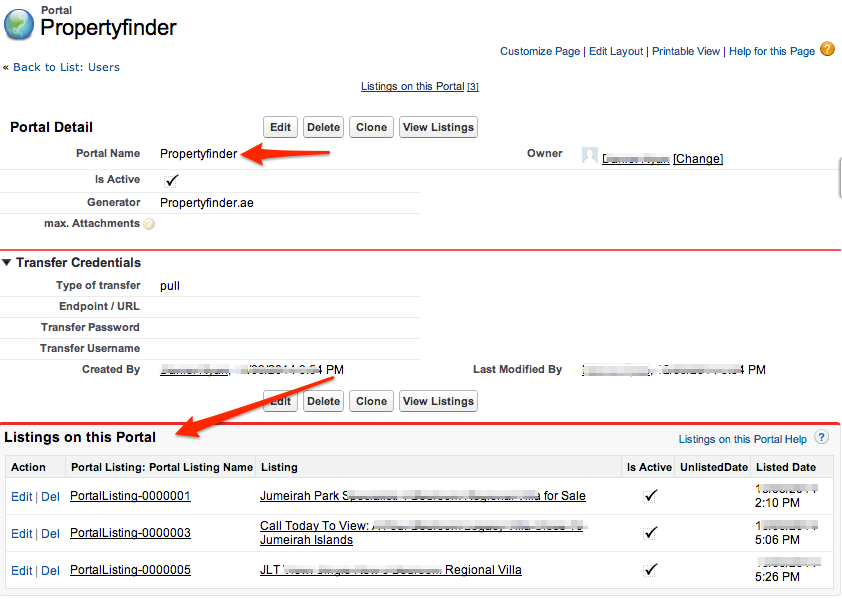Screen dimensions: 842x599
Task: Delete PortalListing-0000001 via Del link
Action: pos(50,497)
